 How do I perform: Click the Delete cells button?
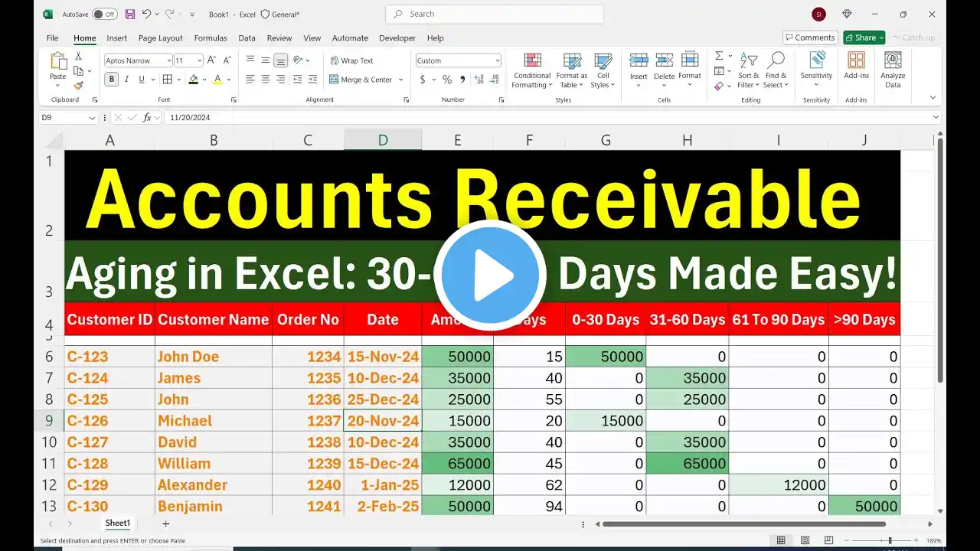tap(665, 70)
